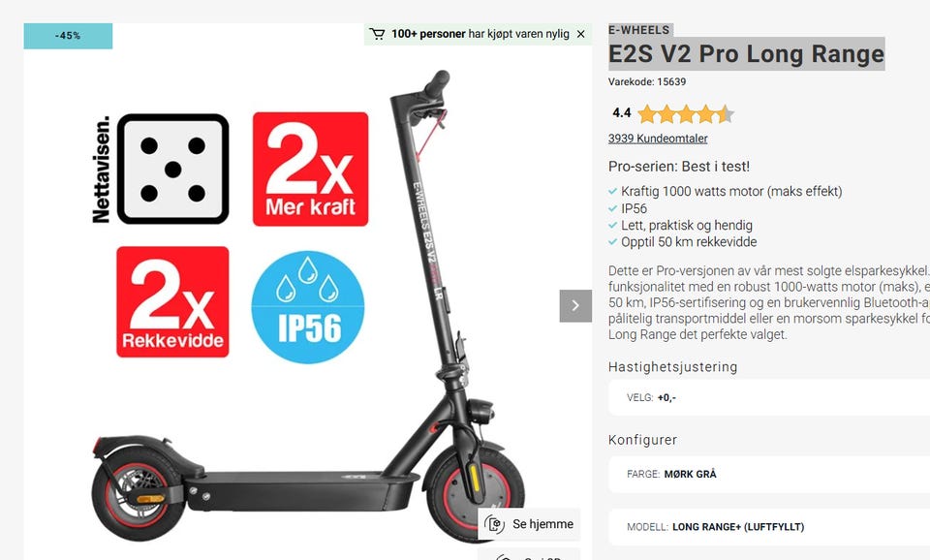
Task: Click the blue IP56 water badge
Action: point(308,307)
